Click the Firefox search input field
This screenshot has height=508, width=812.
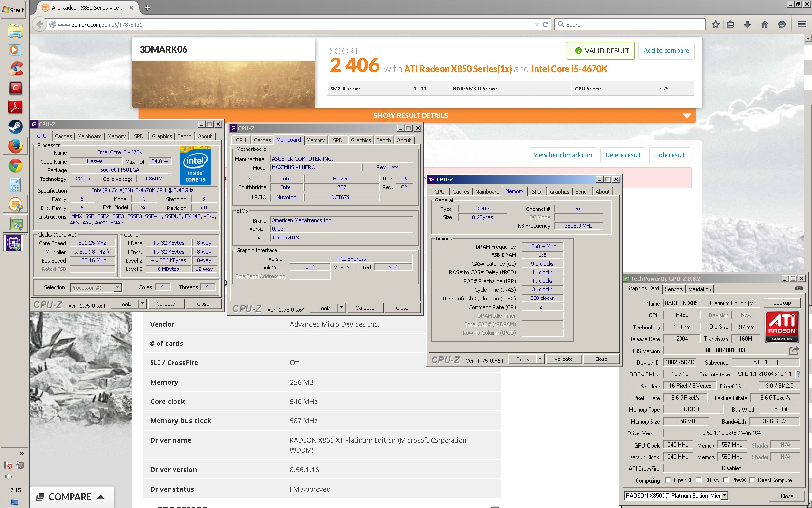(x=630, y=24)
